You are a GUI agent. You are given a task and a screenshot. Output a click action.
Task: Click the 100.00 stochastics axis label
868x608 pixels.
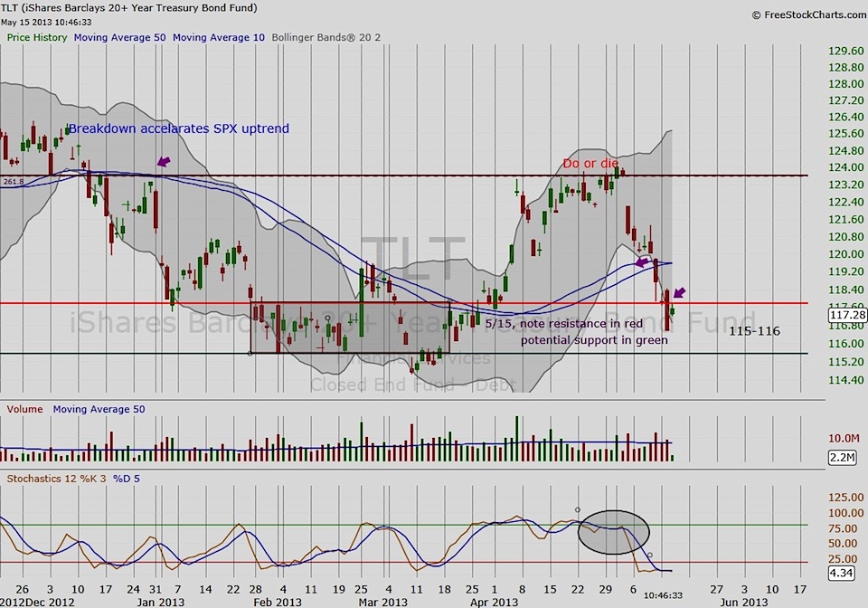846,513
